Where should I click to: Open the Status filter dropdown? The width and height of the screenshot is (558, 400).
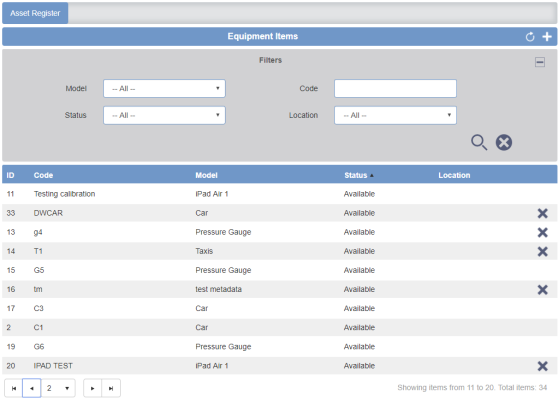tap(164, 115)
